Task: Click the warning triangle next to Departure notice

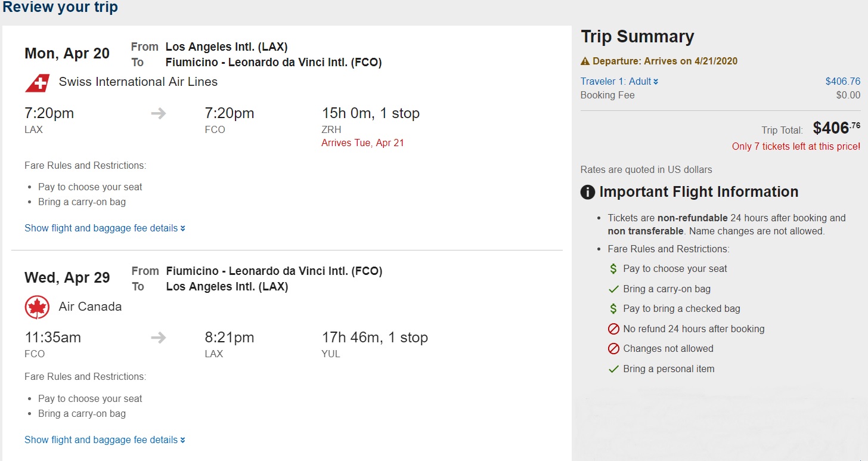Action: click(x=585, y=61)
